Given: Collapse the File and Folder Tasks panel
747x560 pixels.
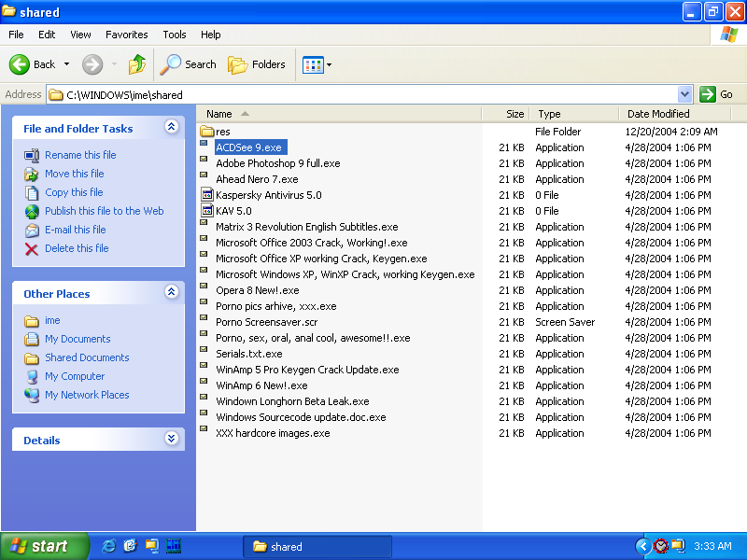Looking at the screenshot, I should point(172,127).
